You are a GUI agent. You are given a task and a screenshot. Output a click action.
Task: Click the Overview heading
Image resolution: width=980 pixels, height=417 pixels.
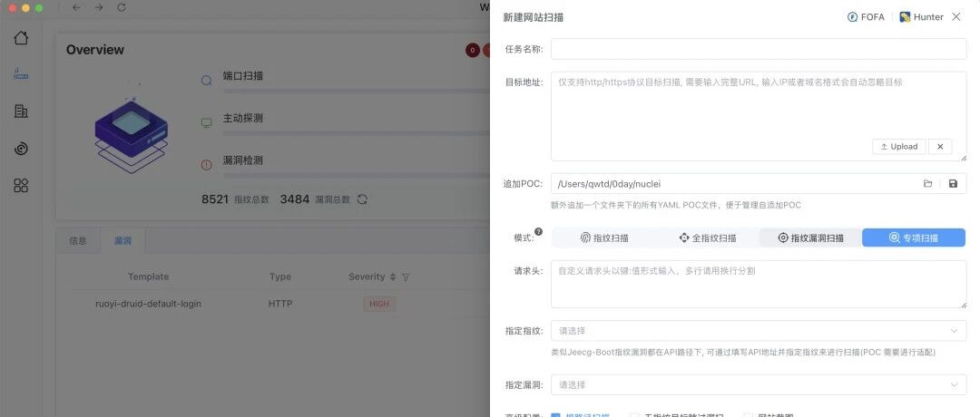click(x=95, y=50)
